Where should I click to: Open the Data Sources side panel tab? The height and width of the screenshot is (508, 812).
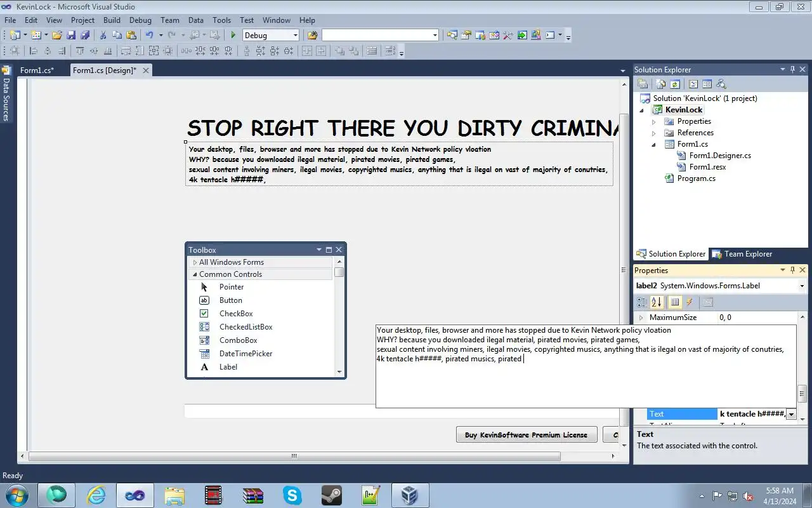tap(6, 94)
